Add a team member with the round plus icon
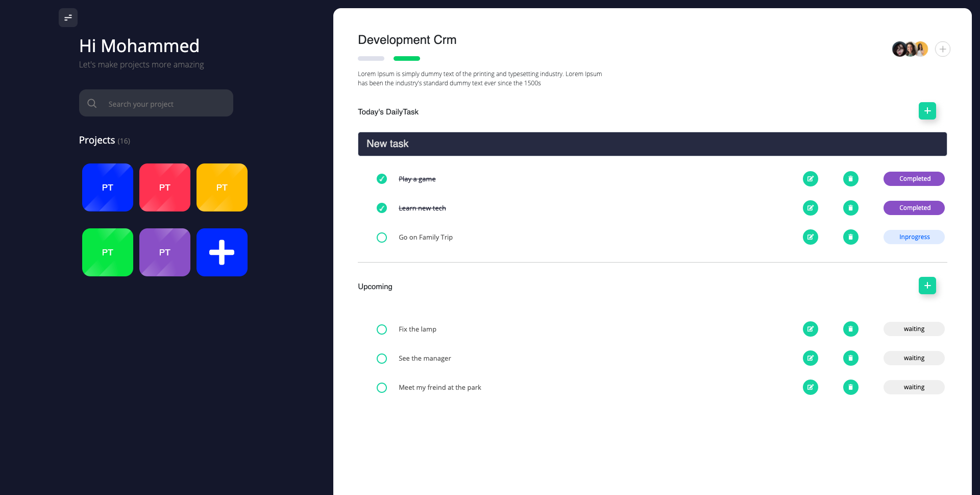This screenshot has height=495, width=980. point(942,49)
